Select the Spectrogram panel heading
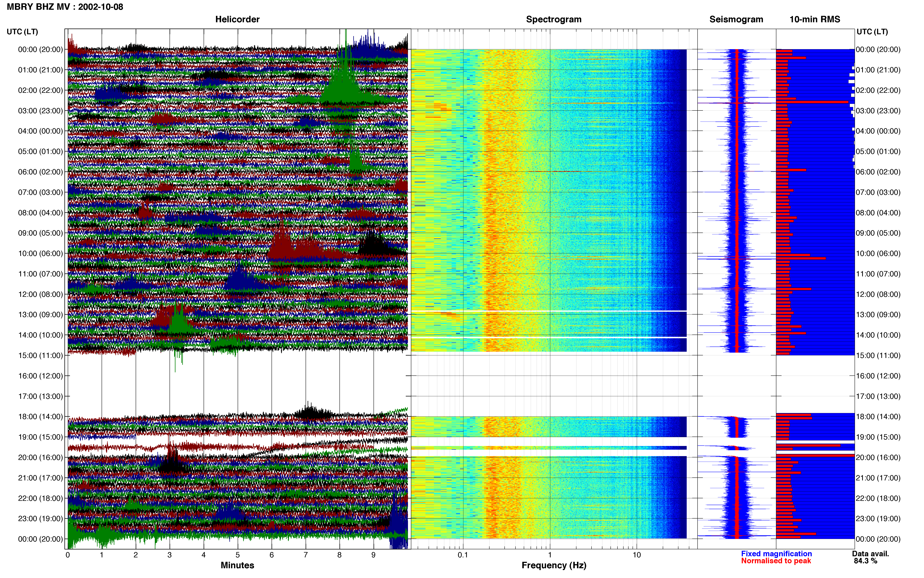The image size is (924, 578). click(554, 19)
